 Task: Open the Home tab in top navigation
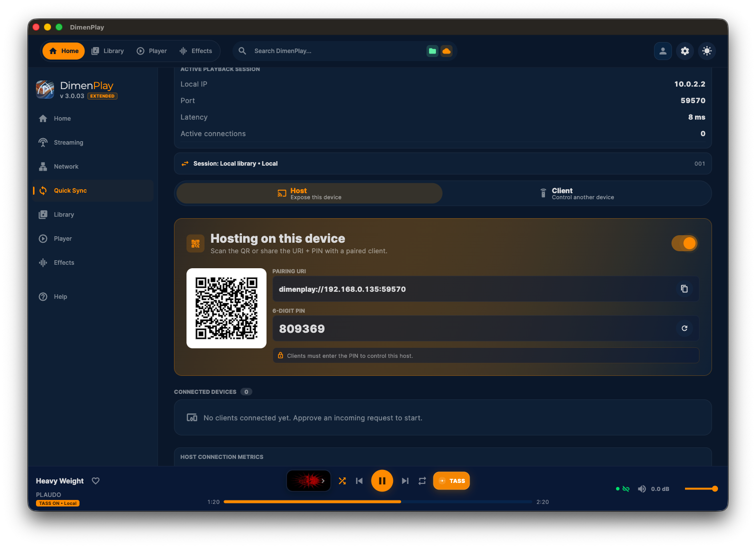coord(63,51)
